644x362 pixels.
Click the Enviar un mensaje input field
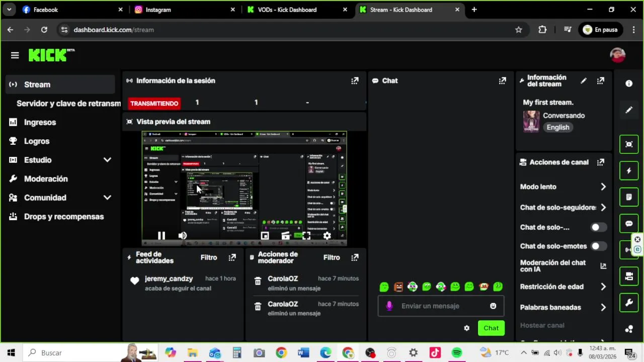coord(441,306)
